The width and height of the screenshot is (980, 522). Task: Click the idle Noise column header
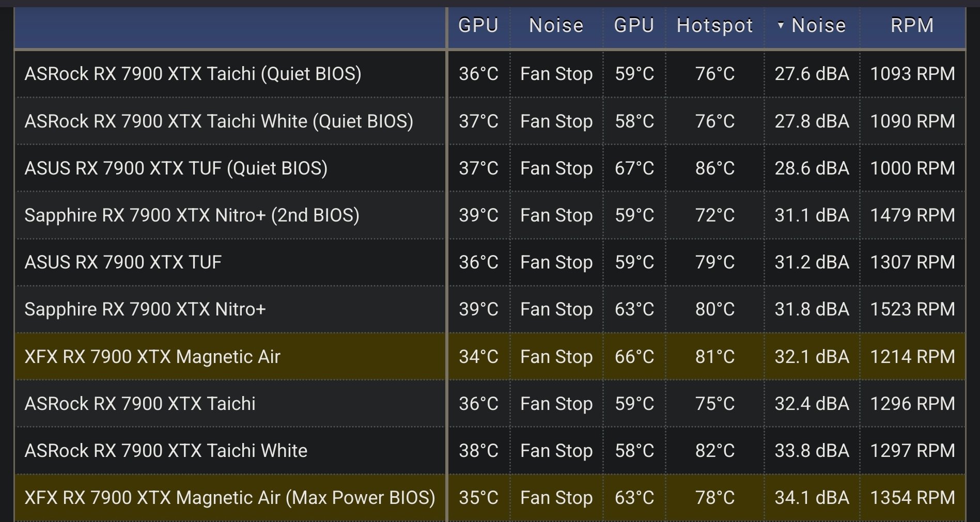(556, 25)
